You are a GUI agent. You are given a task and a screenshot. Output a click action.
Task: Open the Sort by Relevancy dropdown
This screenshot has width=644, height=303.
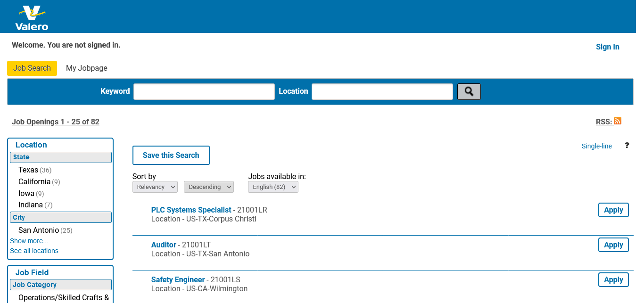pyautogui.click(x=155, y=187)
